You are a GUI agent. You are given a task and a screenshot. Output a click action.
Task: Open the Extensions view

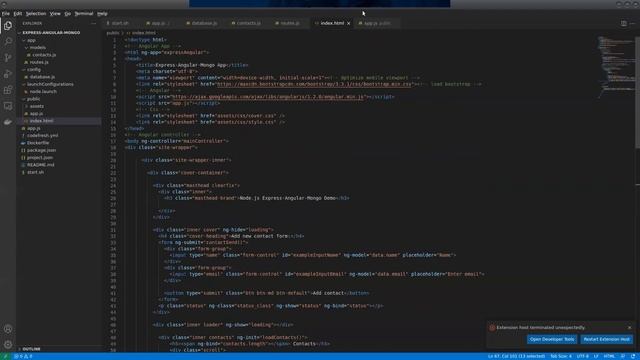(8, 90)
